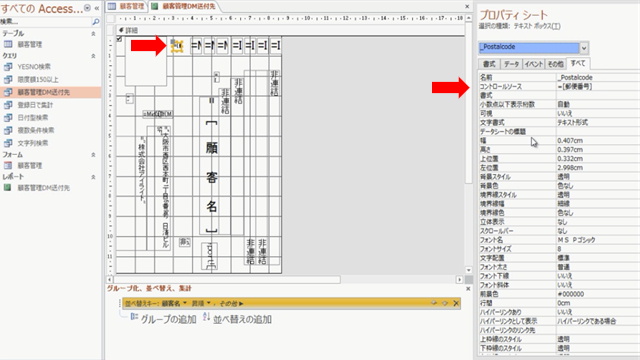
Task: Switch to the データ tab in property sheet
Action: (511, 64)
